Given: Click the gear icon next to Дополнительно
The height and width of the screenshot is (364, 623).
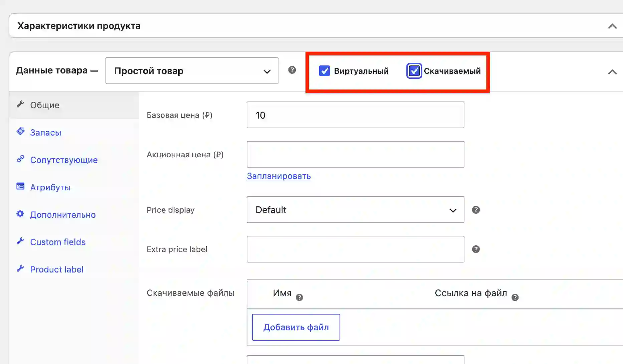Looking at the screenshot, I should pyautogui.click(x=20, y=214).
